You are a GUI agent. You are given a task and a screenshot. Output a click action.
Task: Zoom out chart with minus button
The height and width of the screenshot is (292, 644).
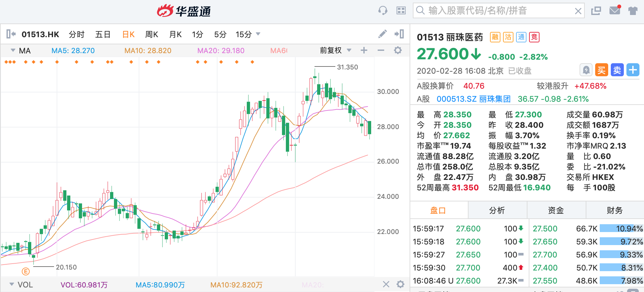(x=381, y=51)
